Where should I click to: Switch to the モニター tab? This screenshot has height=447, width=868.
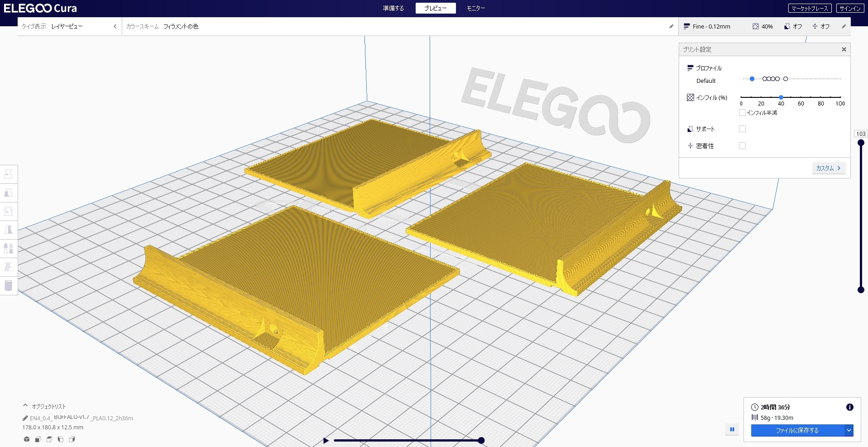[x=475, y=8]
